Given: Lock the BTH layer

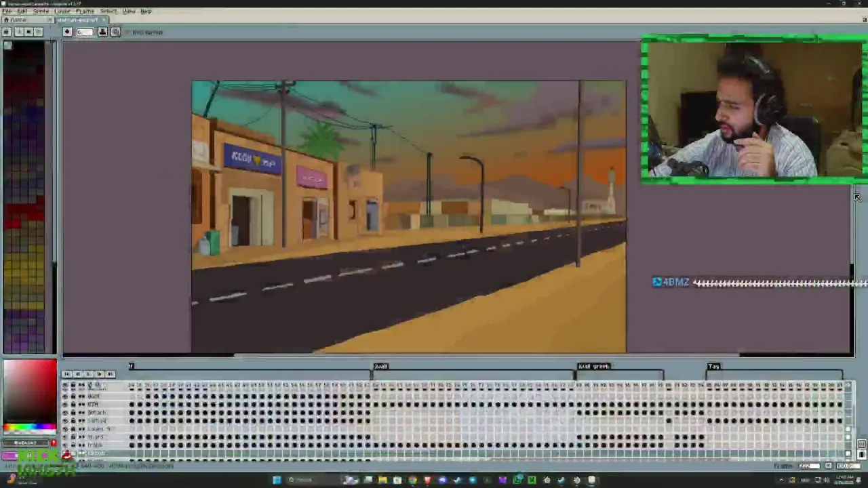Looking at the screenshot, I should coord(74,405).
